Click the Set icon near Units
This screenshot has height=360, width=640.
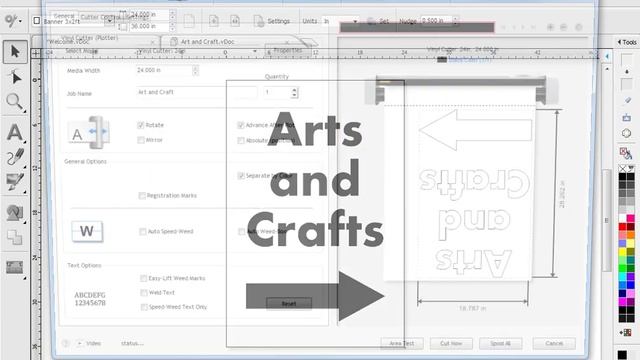pos(371,21)
